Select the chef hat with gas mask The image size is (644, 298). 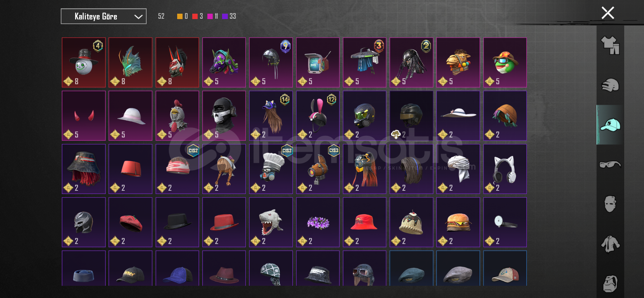point(271,169)
